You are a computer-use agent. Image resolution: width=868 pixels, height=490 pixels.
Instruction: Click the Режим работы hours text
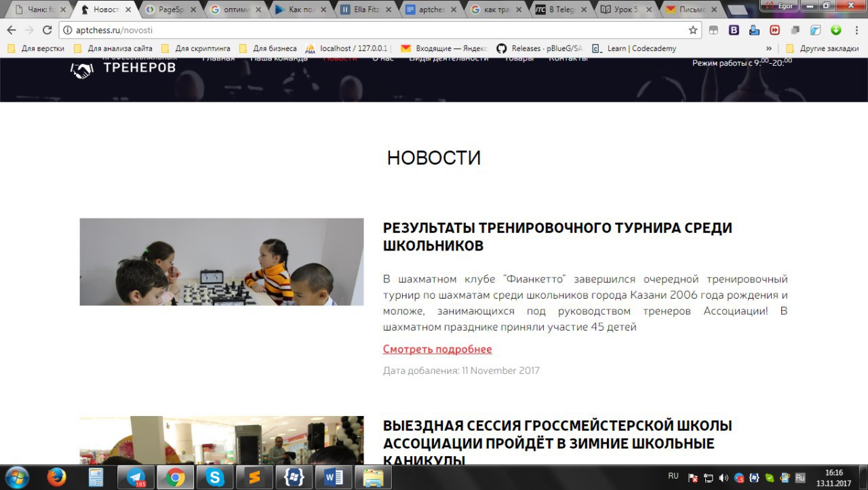[742, 62]
